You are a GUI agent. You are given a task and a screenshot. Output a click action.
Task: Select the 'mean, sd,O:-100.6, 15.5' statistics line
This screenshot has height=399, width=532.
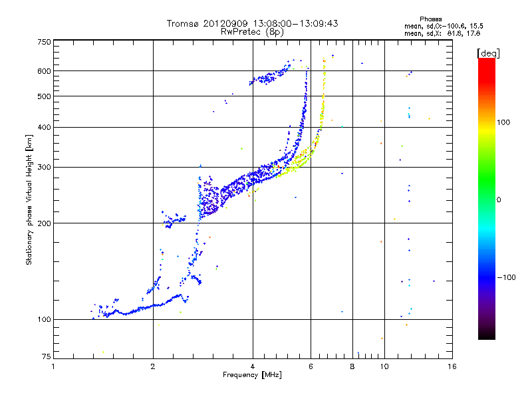(444, 26)
